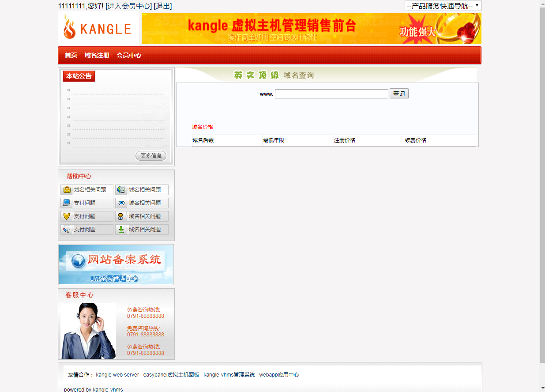
Task: Select the 域名注册 navigation item
Action: coord(96,55)
